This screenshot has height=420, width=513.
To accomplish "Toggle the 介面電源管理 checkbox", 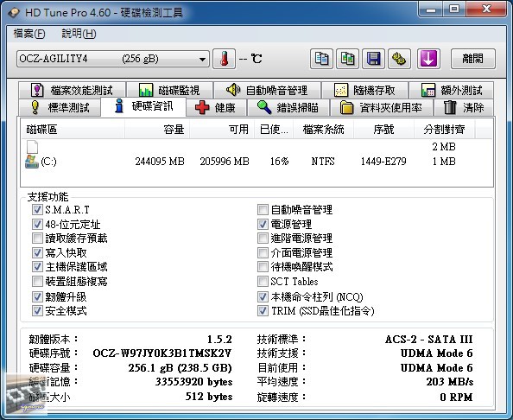I will coord(263,252).
